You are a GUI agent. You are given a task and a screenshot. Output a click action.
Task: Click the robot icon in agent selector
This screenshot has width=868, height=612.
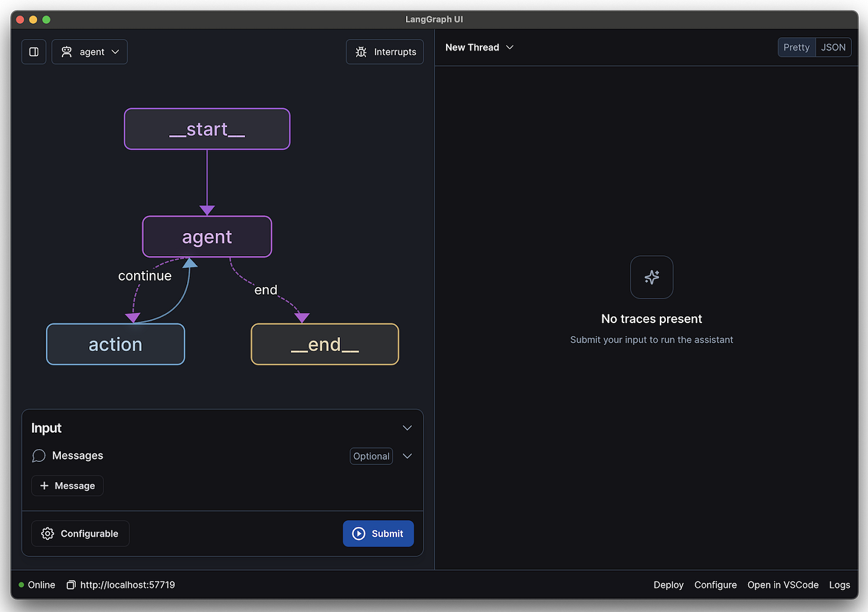[x=67, y=52]
